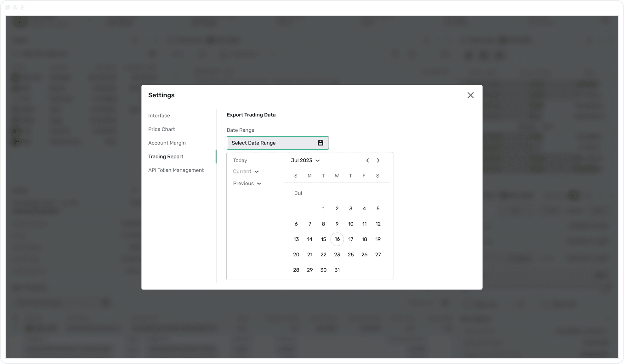Expand the Previous range options
This screenshot has width=624, height=364.
[247, 184]
